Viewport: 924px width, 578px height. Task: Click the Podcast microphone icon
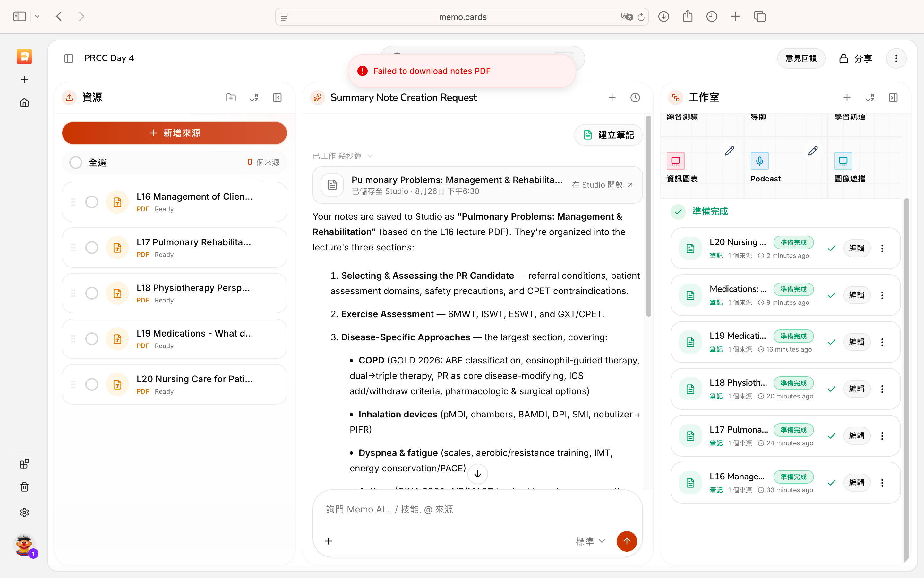tap(759, 161)
